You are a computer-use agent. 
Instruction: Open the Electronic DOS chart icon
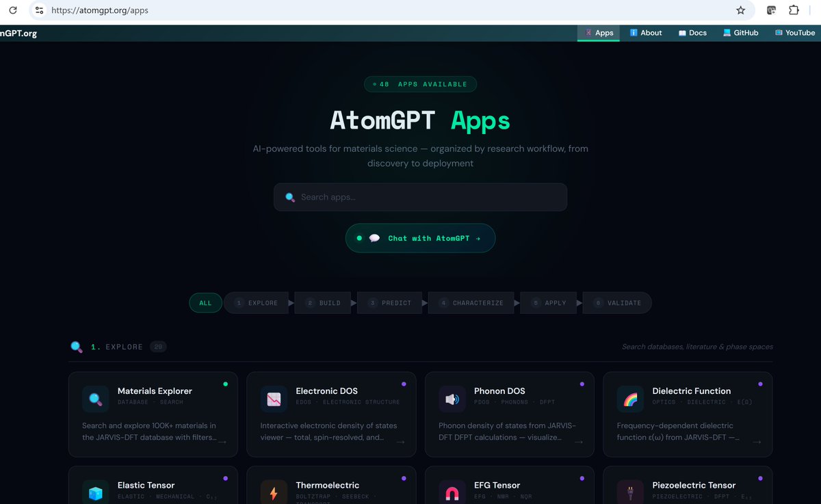pos(274,399)
